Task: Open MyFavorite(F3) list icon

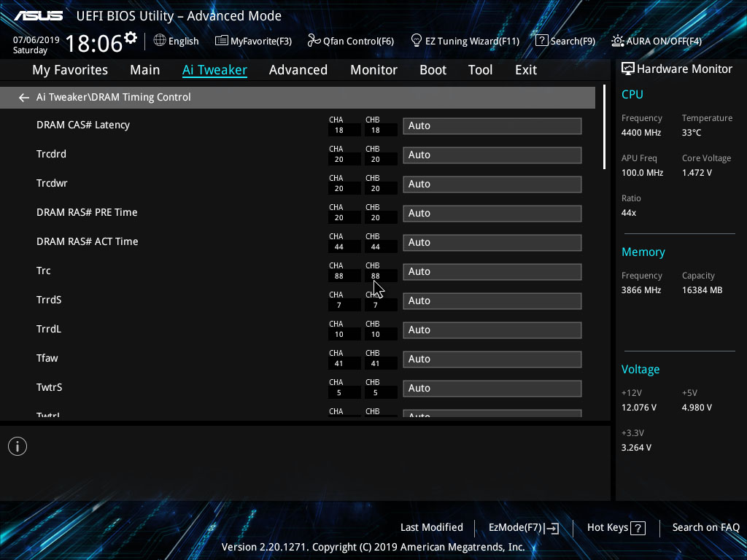Action: pyautogui.click(x=221, y=41)
